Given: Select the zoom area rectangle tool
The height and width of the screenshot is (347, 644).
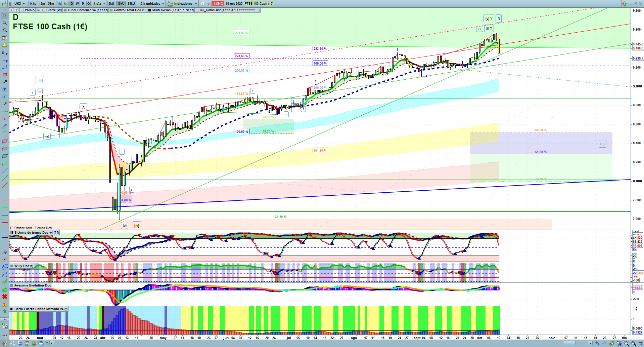Looking at the screenshot, I should tap(5, 30).
